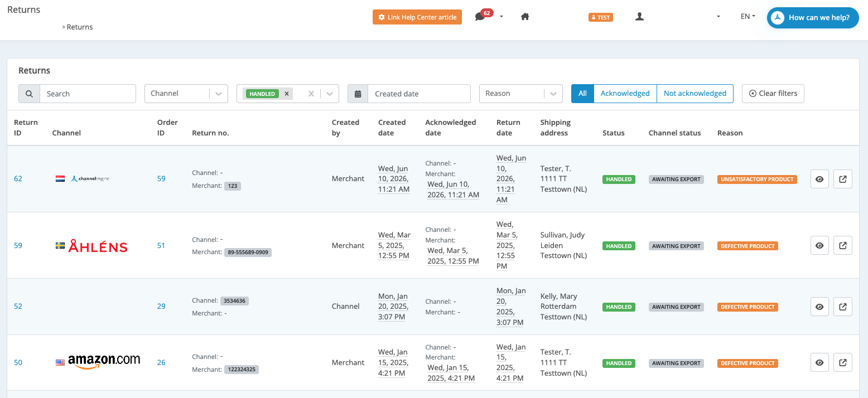Click the Created date input field
Screen dimensions: 868x398
(x=419, y=94)
